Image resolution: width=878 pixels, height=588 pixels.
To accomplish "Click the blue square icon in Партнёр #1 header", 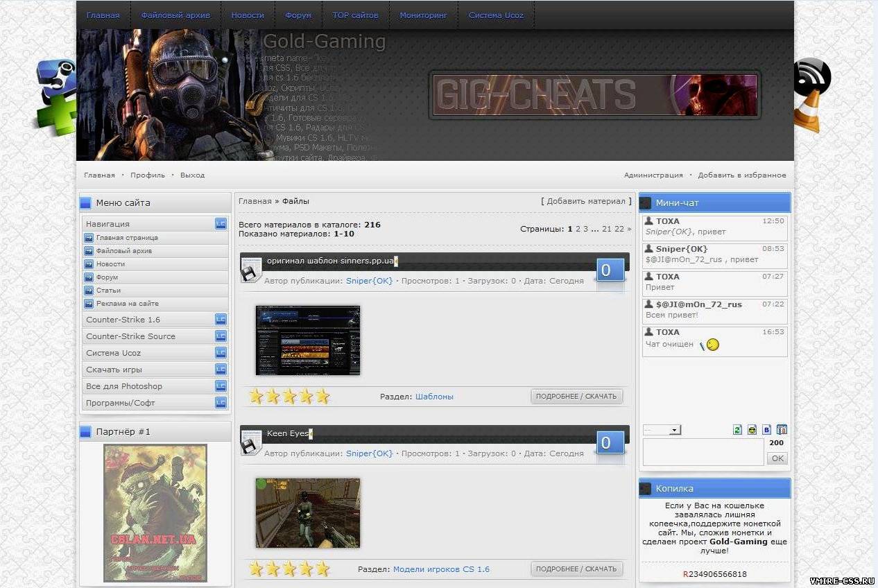I will (86, 432).
